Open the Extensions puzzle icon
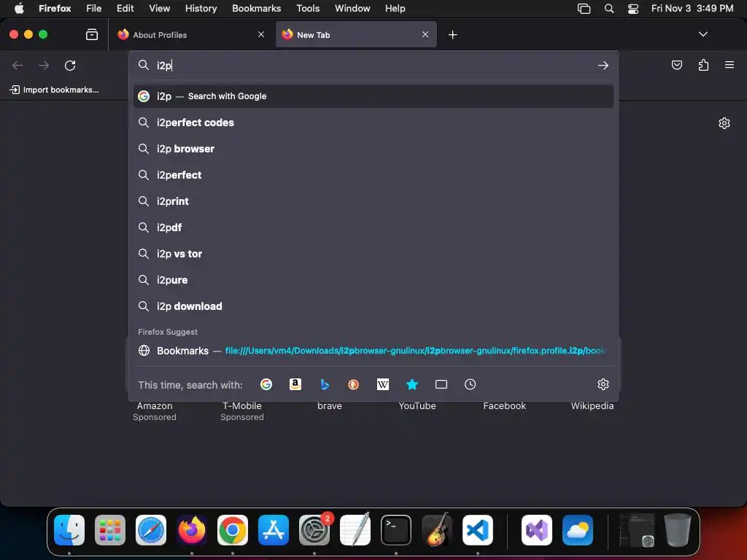This screenshot has height=560, width=747. tap(703, 65)
